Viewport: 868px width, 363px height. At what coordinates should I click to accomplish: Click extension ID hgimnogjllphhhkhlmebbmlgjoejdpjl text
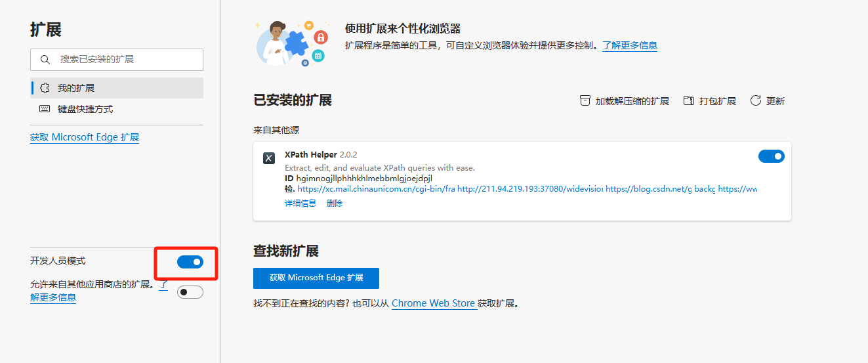pos(364,178)
